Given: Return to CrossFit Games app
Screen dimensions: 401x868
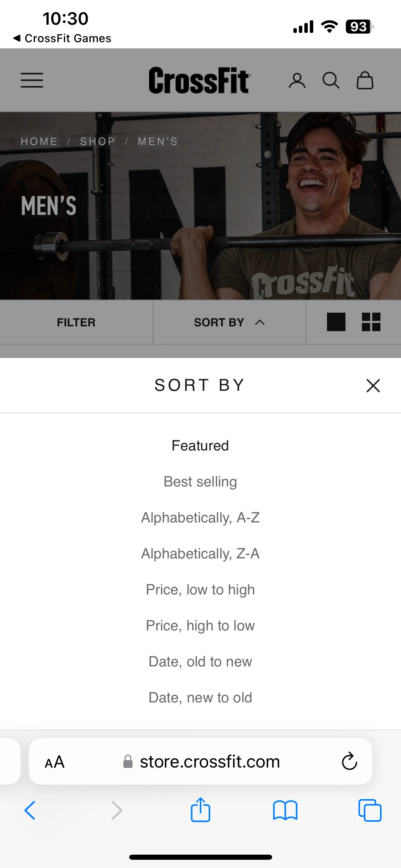Looking at the screenshot, I should pyautogui.click(x=62, y=38).
